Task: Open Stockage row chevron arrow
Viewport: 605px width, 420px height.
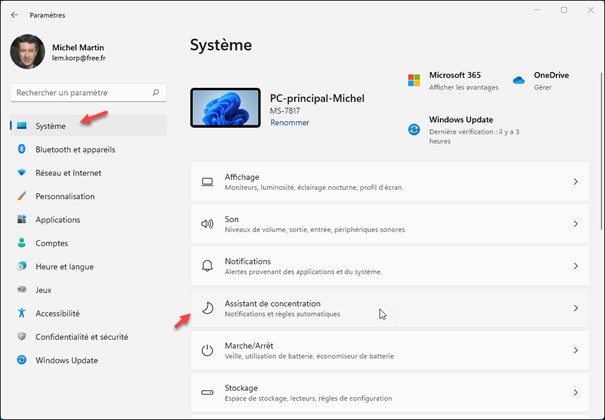Action: [x=575, y=393]
